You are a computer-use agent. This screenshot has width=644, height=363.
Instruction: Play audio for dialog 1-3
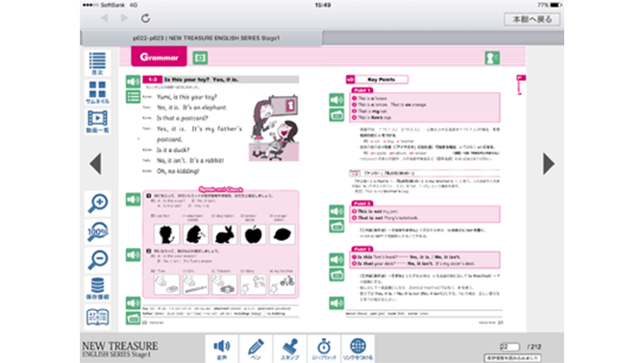tap(133, 82)
